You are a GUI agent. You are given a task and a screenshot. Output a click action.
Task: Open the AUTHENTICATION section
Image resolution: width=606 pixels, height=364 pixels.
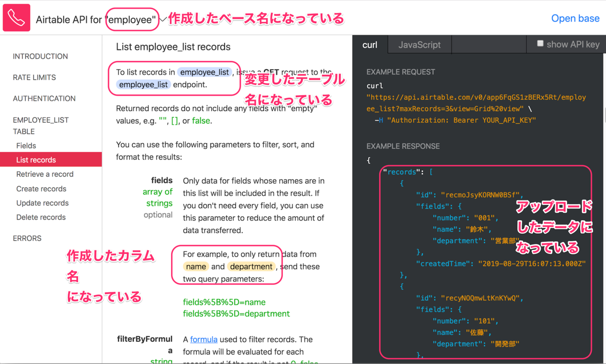pos(44,99)
